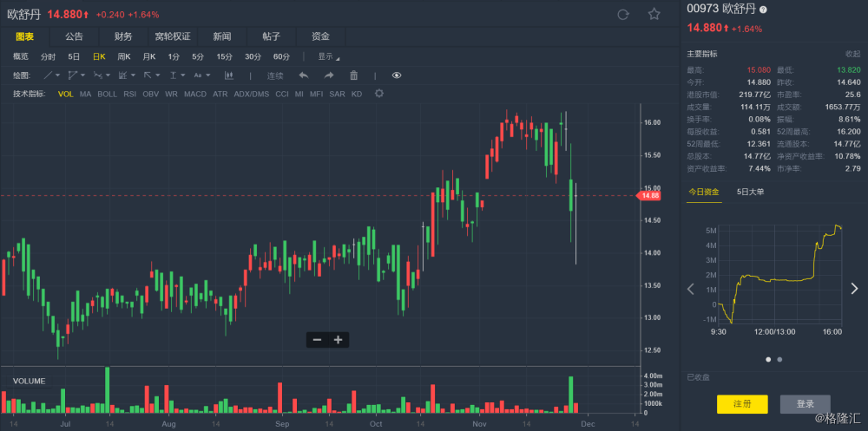This screenshot has width=868, height=431.
Task: Undo the last drawing action
Action: pos(303,75)
